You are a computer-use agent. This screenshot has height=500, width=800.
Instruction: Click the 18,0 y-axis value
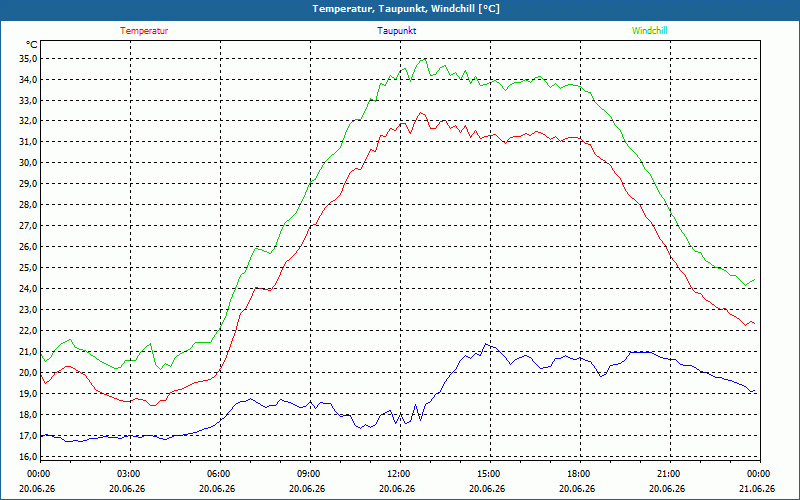[x=28, y=414]
